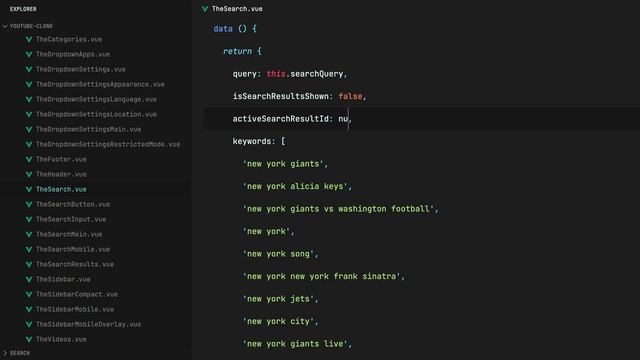Image resolution: width=640 pixels, height=360 pixels.
Task: Click Vue icon beside TheSidebarMobileOverlay.vue
Action: tap(29, 324)
